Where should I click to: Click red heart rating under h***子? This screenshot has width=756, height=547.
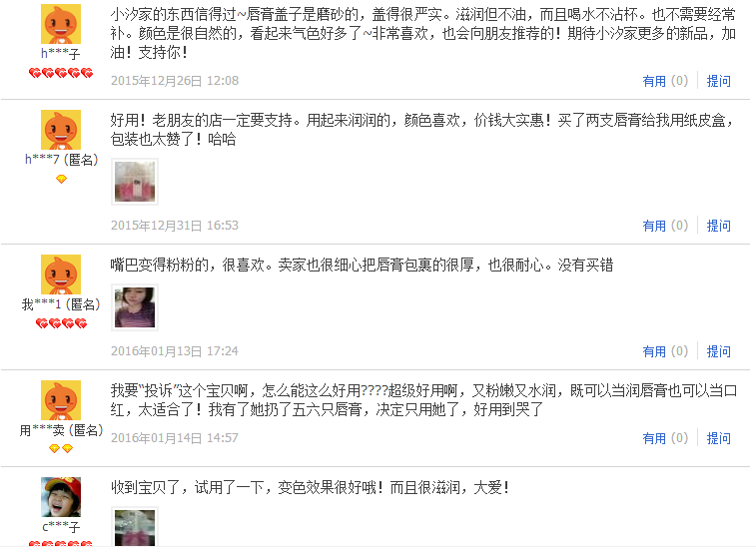click(61, 73)
